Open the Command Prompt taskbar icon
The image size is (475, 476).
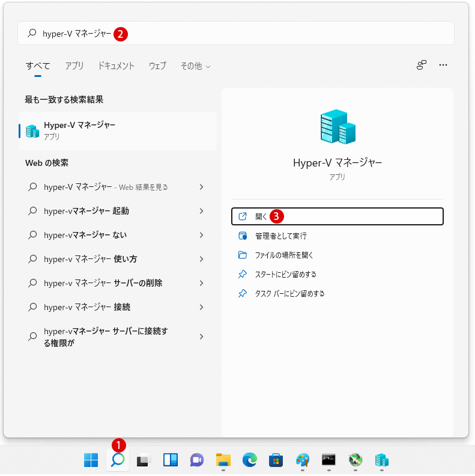pyautogui.click(x=329, y=460)
